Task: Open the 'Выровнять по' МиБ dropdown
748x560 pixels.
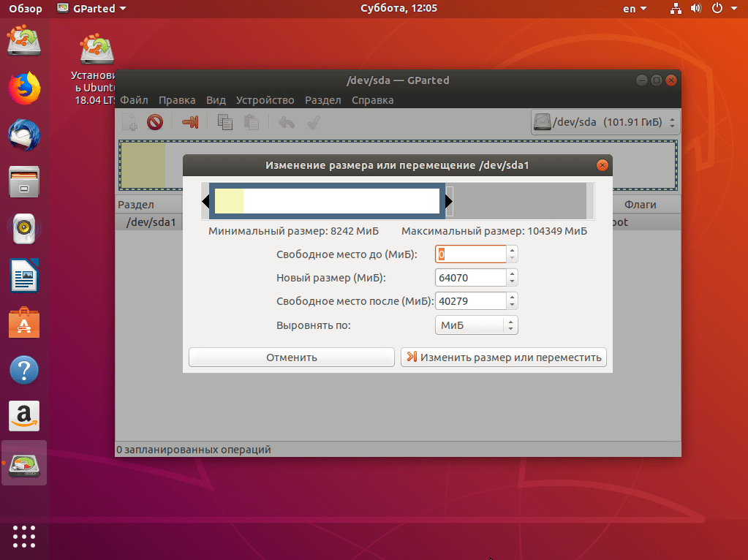Action: click(476, 325)
